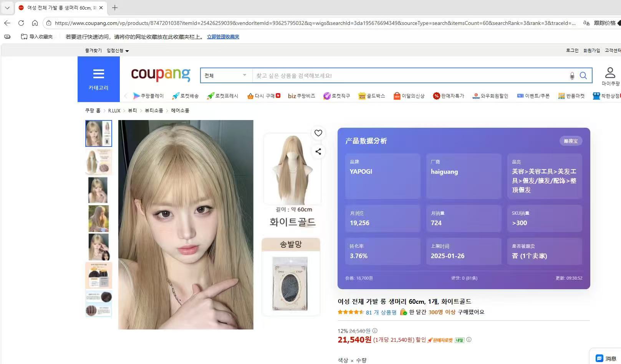Click 뷰티 breadcrumb

[x=132, y=110]
